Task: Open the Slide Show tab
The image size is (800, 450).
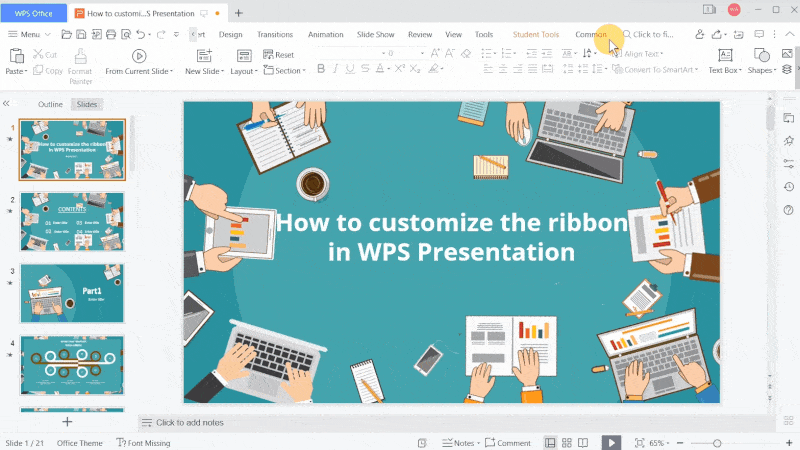Action: click(x=376, y=34)
